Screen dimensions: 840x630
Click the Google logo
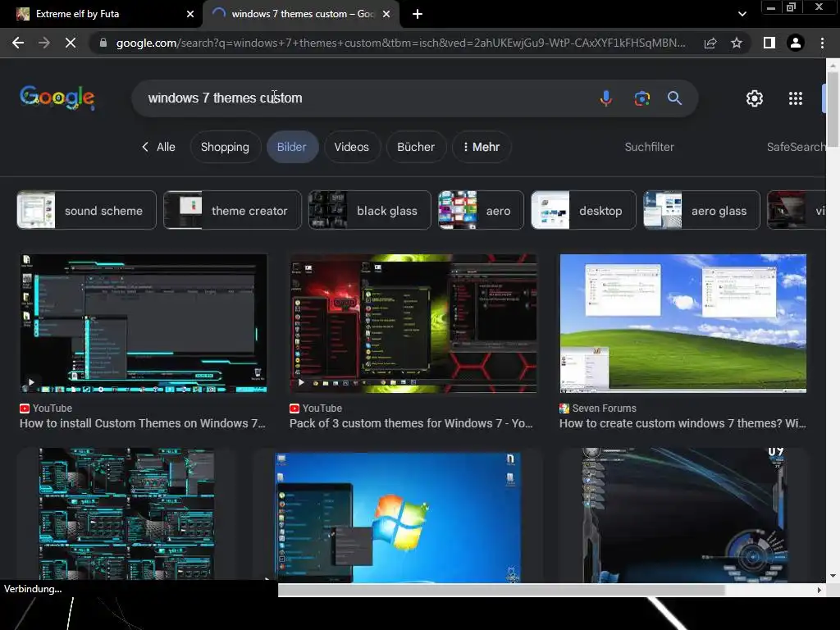57,98
